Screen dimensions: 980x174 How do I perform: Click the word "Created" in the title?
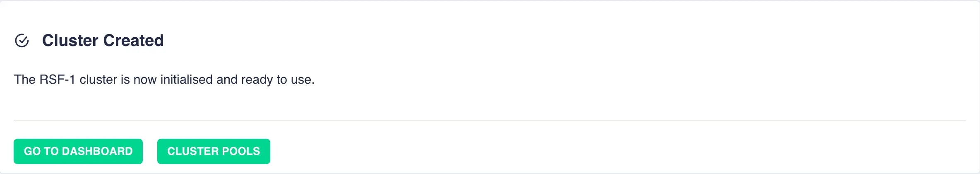pyautogui.click(x=133, y=41)
